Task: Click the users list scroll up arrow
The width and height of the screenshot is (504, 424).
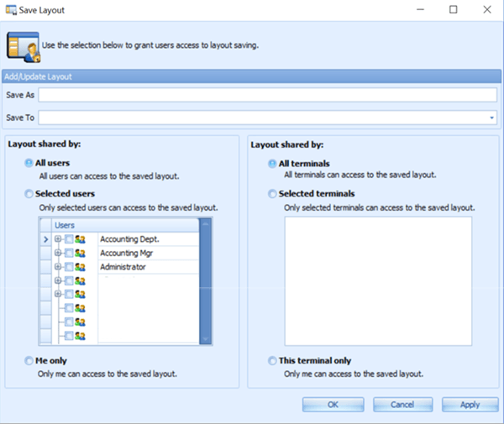Action: click(205, 223)
